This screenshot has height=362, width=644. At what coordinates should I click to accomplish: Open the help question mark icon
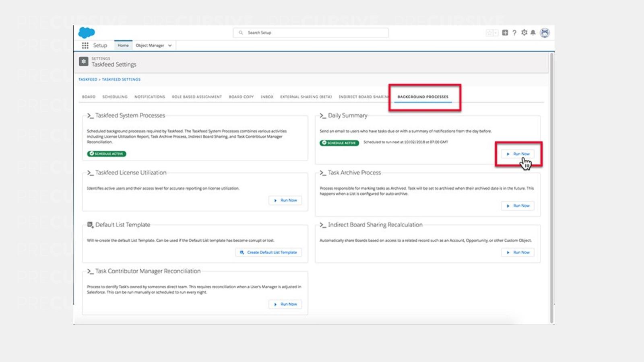tap(514, 33)
